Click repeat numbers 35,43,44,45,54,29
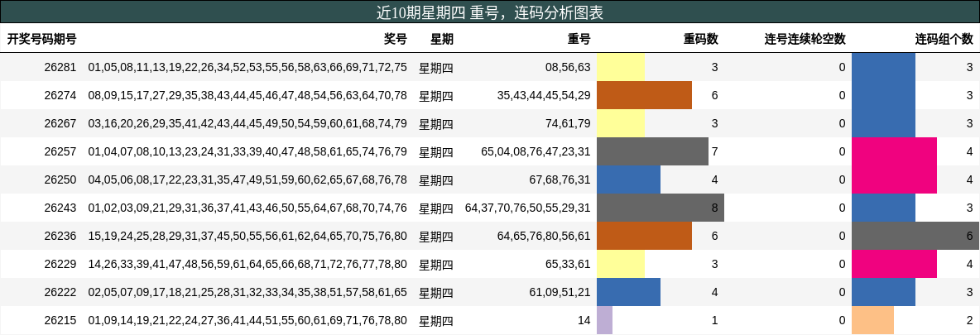This screenshot has height=335, width=980. [544, 95]
